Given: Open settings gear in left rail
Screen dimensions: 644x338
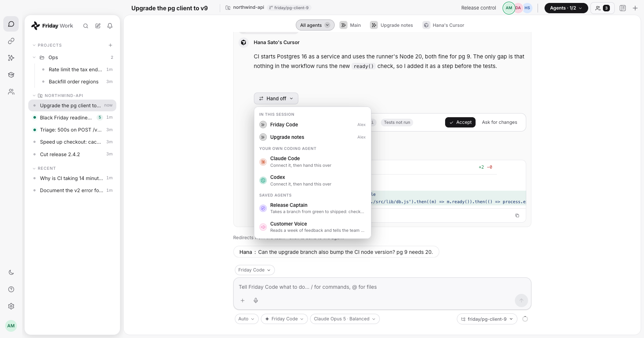Looking at the screenshot, I should pyautogui.click(x=11, y=306).
